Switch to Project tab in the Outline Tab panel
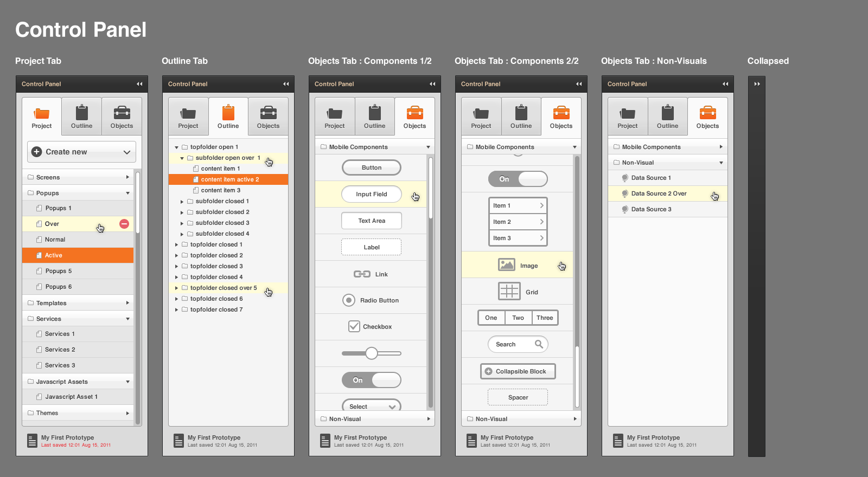This screenshot has width=868, height=477. 188,117
